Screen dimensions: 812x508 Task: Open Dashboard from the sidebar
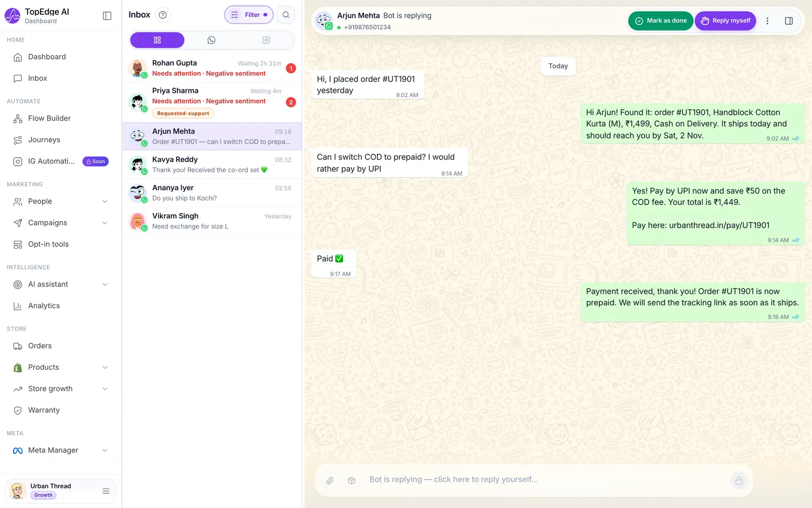click(61, 57)
